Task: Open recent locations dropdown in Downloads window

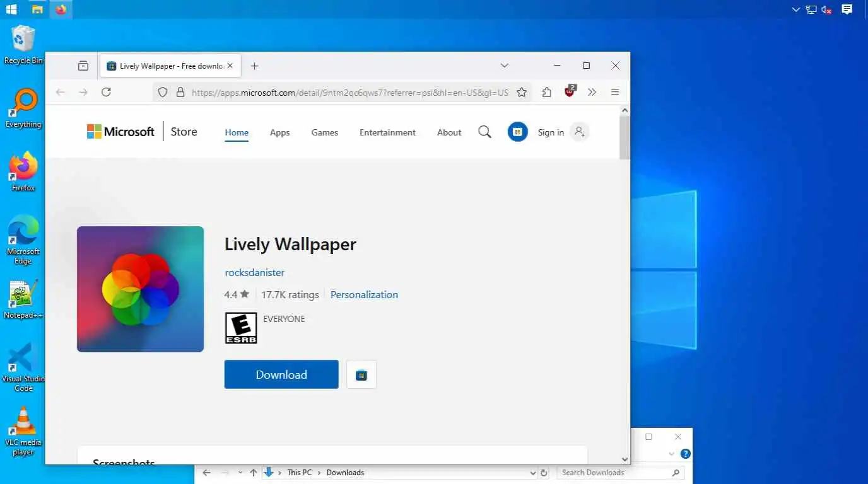Action: pos(240,473)
